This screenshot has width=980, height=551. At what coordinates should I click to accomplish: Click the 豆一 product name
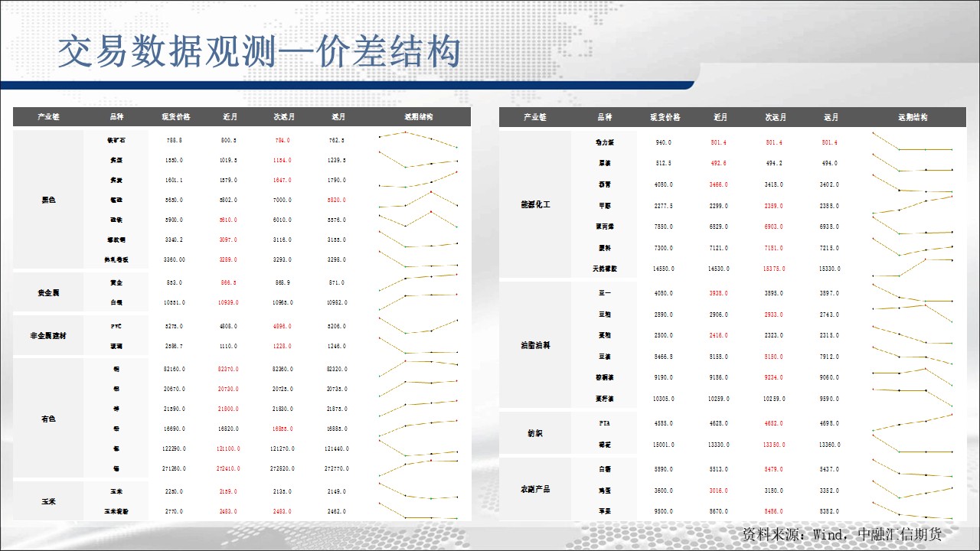tap(605, 293)
